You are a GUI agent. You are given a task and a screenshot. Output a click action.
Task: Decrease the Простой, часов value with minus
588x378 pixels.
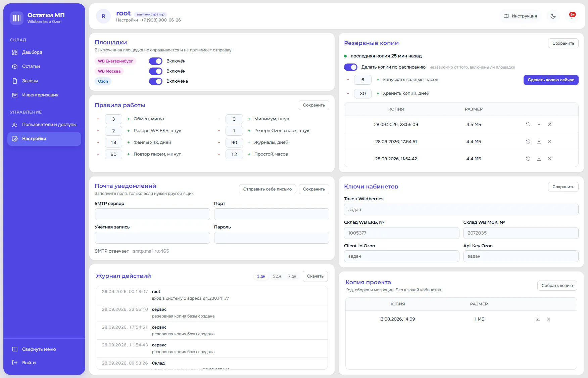(x=219, y=154)
